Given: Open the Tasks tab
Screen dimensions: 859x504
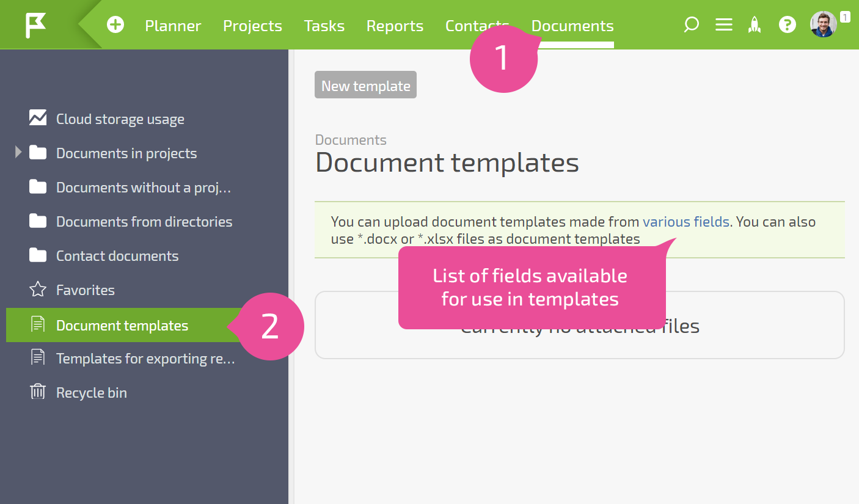Looking at the screenshot, I should [324, 26].
